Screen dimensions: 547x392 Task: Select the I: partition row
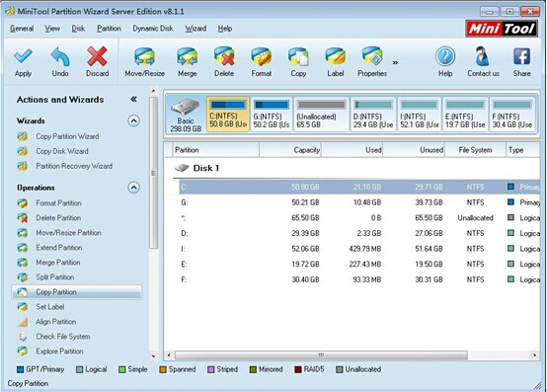coord(359,249)
